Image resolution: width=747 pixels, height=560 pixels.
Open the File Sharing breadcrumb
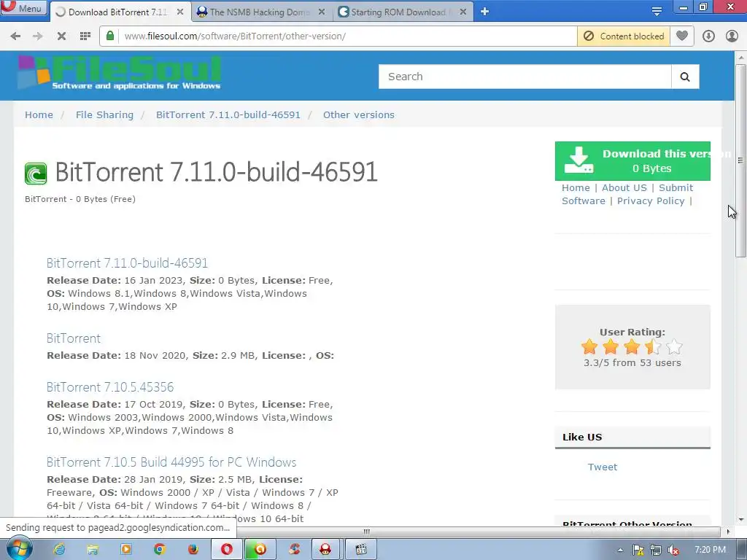point(105,114)
